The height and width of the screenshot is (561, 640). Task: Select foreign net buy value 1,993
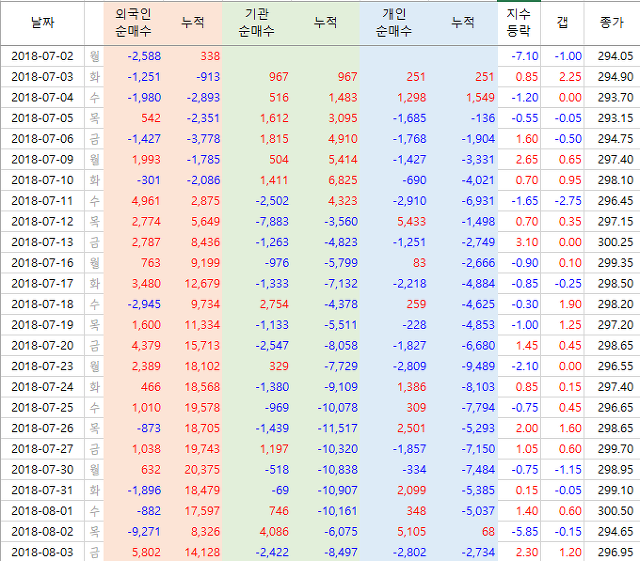pyautogui.click(x=146, y=160)
